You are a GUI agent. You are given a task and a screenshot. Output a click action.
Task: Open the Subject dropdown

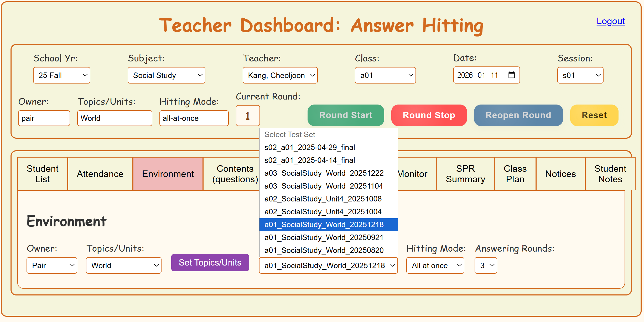point(166,75)
